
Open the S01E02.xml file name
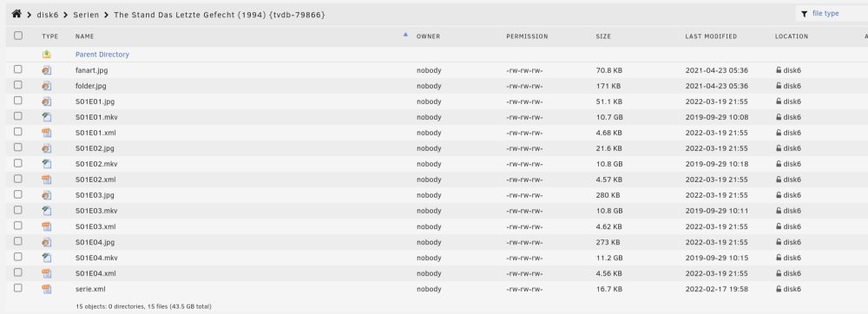click(x=95, y=180)
